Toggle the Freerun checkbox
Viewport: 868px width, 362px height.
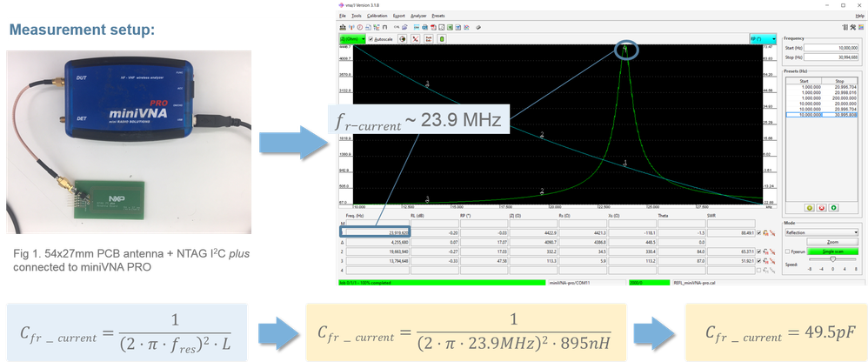point(787,251)
